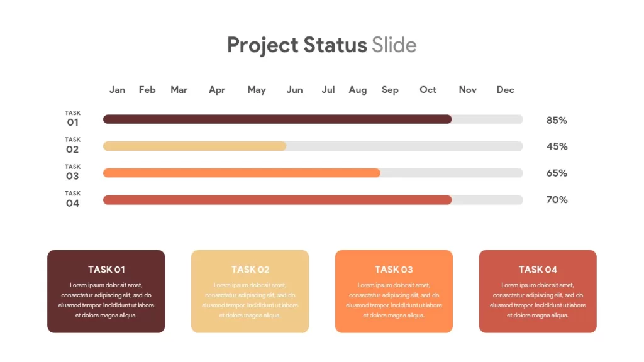
Task: Click the 65% percentage label
Action: click(x=557, y=173)
